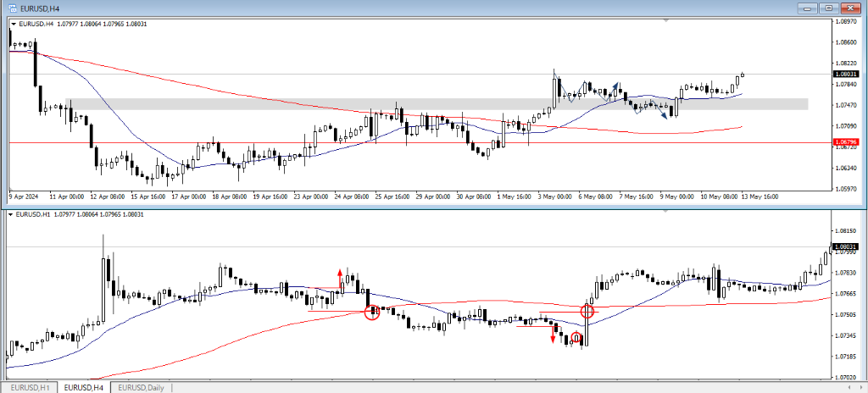Select the EURUSD,H4 tab

coord(84,387)
